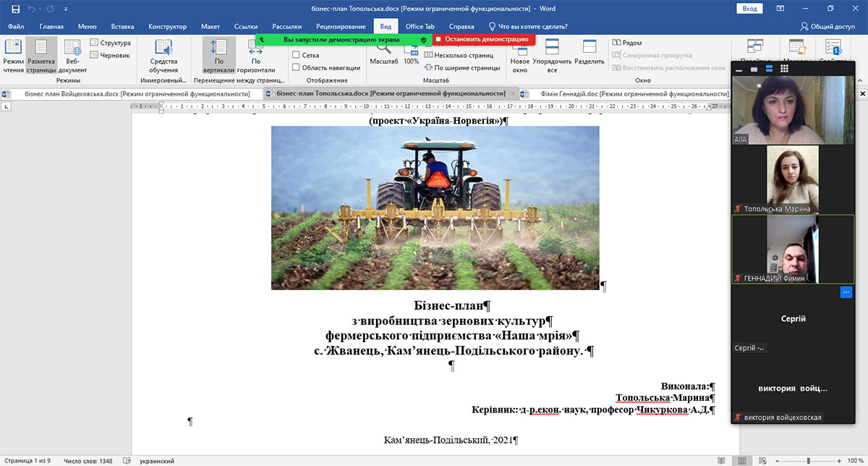Open the blue more-options button on Сергій tile
This screenshot has width=868, height=466.
(x=846, y=292)
